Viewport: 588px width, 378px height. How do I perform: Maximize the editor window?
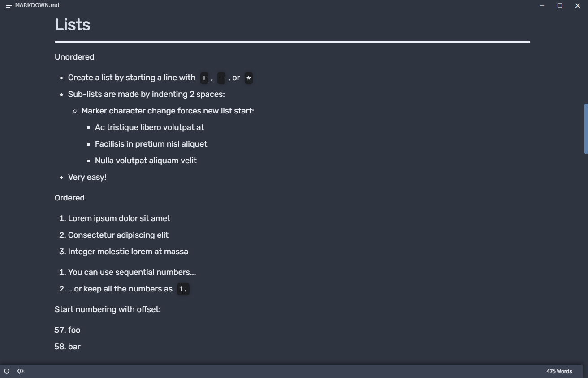pyautogui.click(x=560, y=5)
